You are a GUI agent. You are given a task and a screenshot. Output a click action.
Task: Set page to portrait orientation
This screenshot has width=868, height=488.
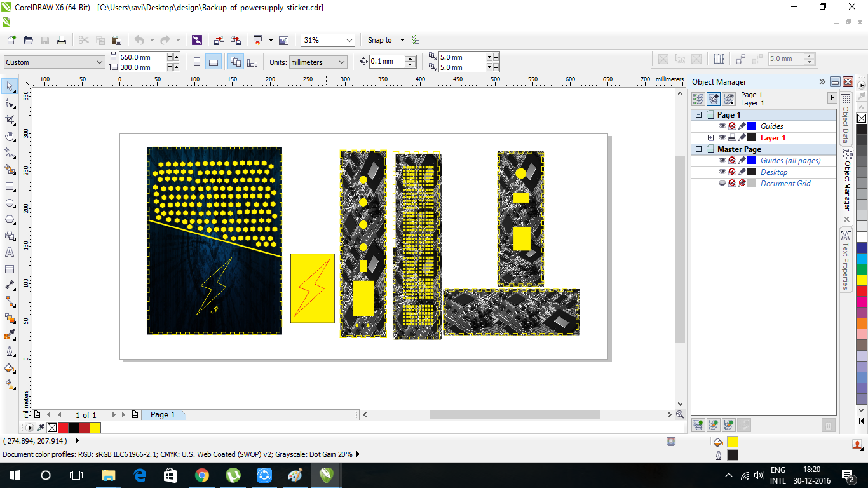click(x=197, y=62)
